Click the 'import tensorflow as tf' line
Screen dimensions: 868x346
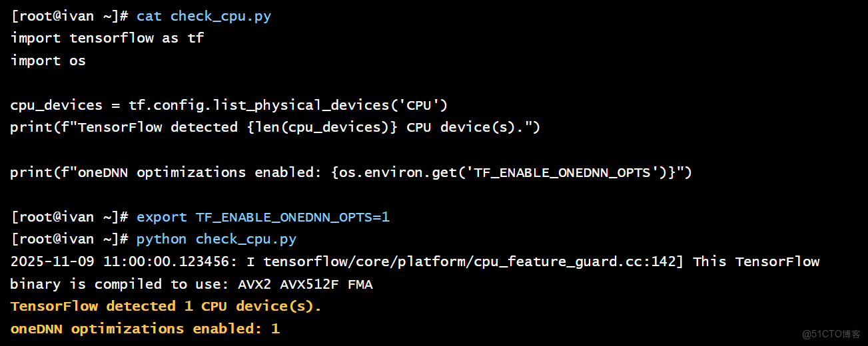point(107,39)
